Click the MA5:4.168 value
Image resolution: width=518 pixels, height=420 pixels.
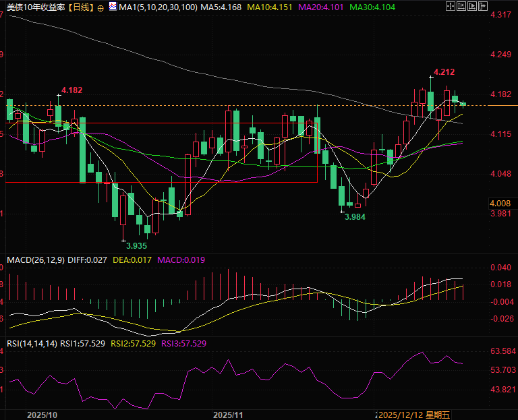221,7
